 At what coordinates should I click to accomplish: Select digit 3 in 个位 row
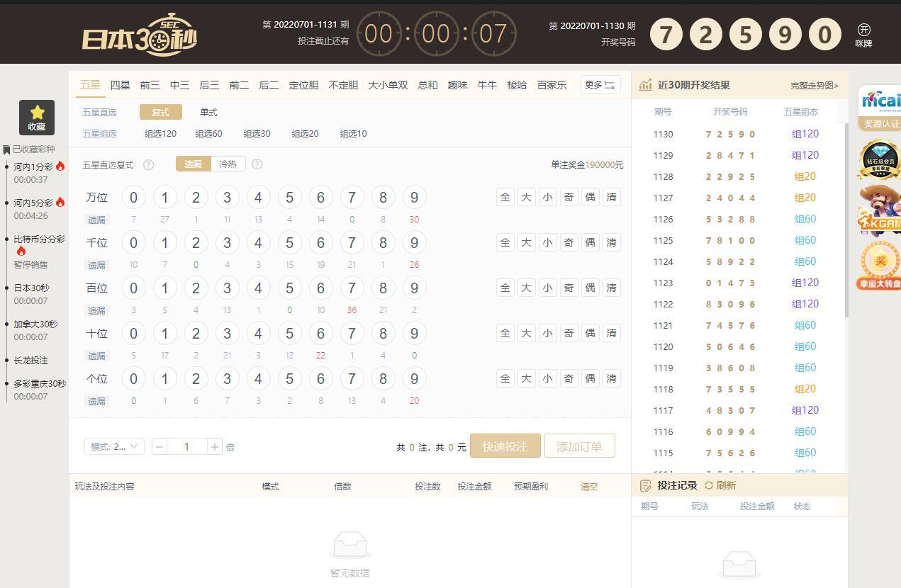point(227,378)
